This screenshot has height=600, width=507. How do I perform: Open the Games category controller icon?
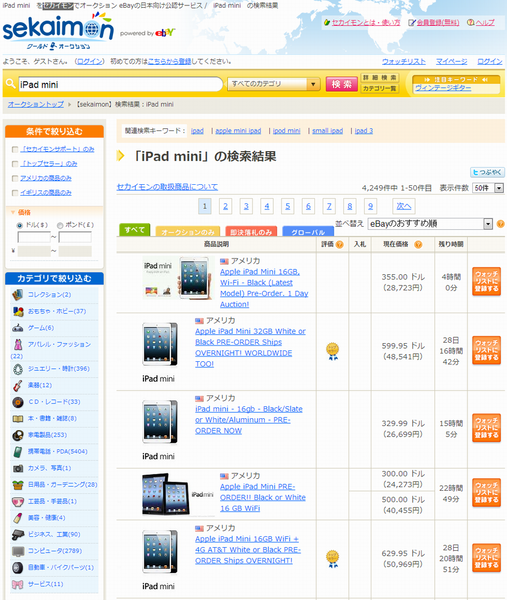[18, 328]
